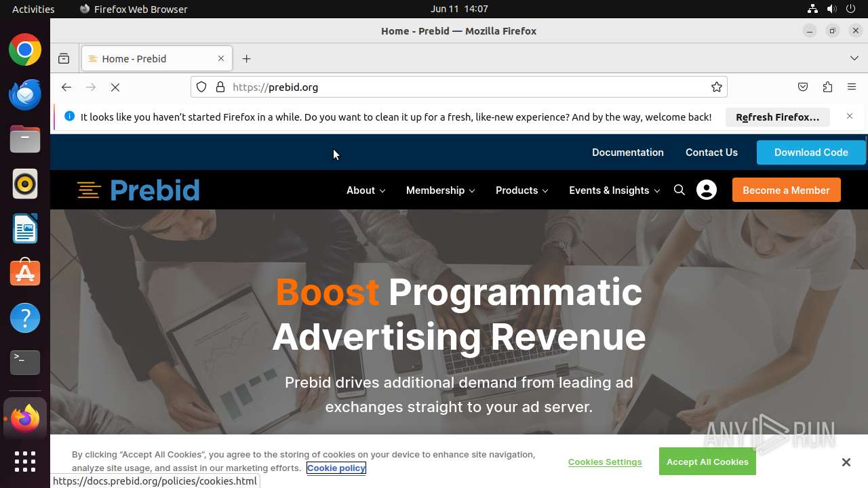
Task: Expand the About menu
Action: (x=366, y=190)
